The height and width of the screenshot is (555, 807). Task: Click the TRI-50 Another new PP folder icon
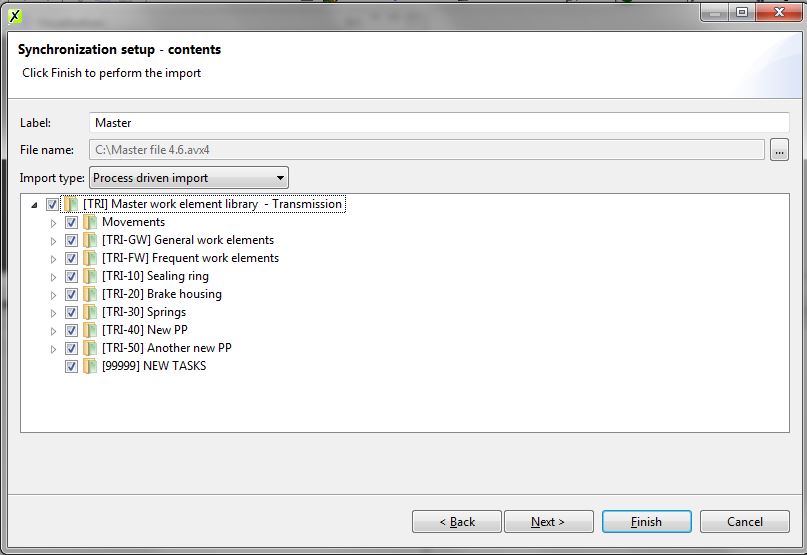point(90,348)
